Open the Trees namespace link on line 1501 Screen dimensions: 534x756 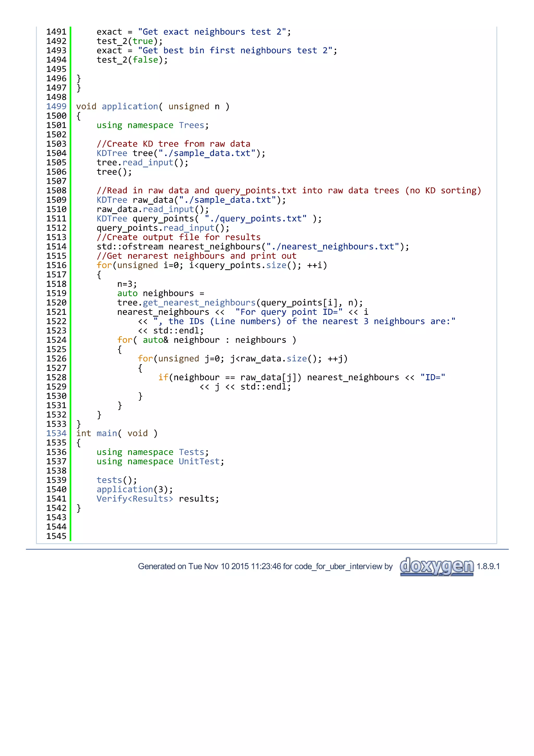click(191, 125)
